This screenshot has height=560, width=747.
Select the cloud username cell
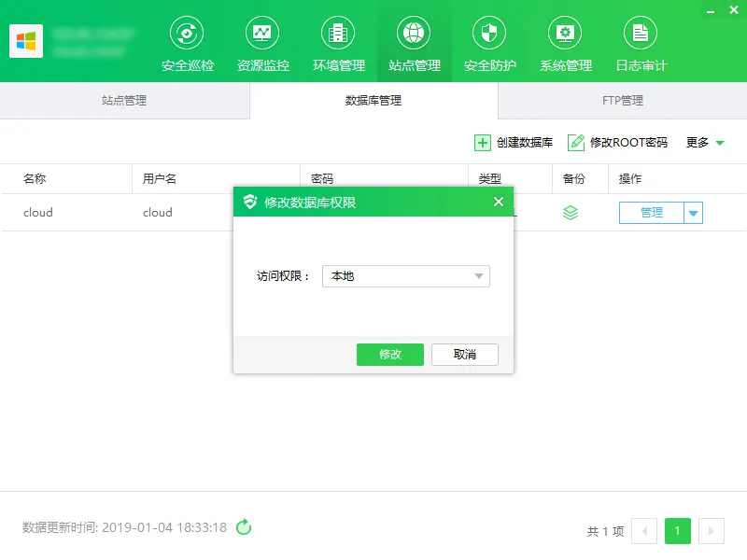click(158, 213)
